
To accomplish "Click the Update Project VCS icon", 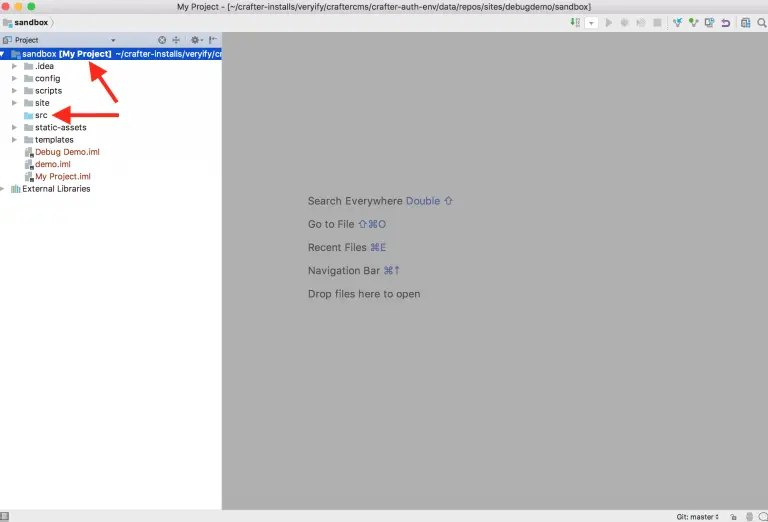I will point(677,22).
